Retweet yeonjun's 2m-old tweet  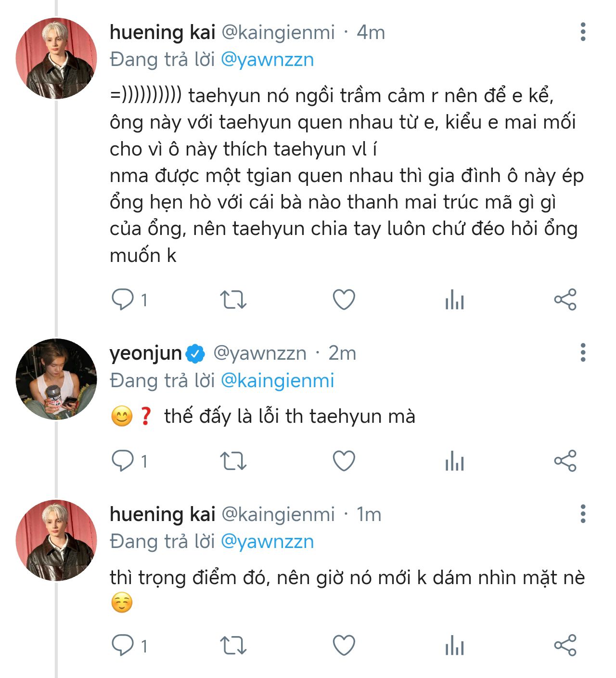233,461
